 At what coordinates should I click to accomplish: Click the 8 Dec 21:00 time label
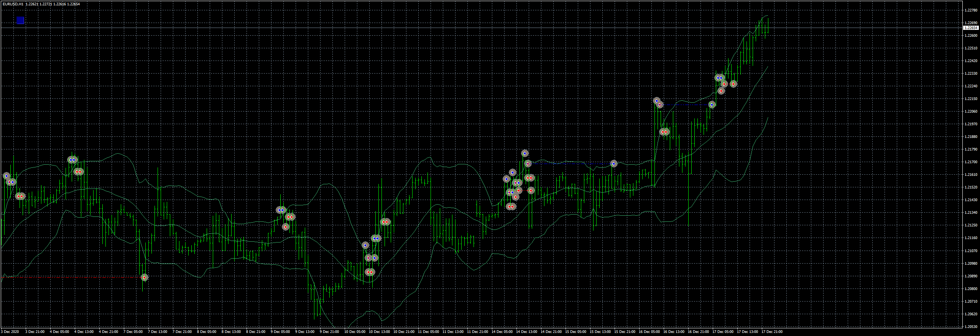click(256, 332)
